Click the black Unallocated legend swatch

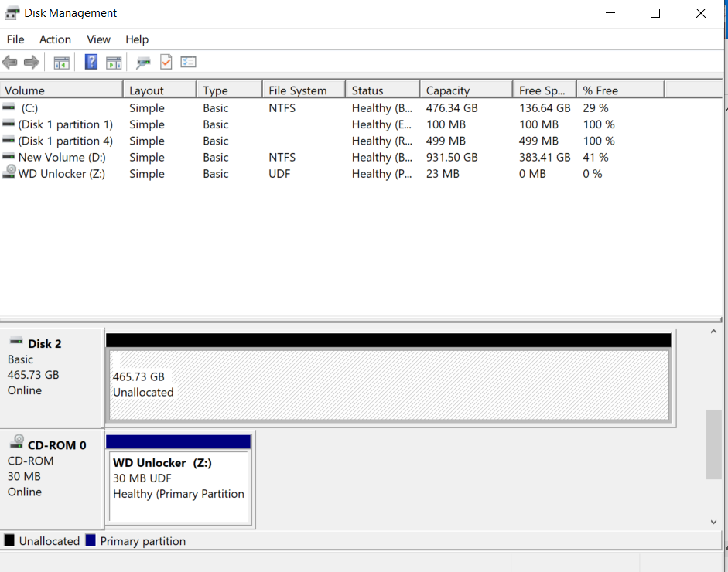point(9,540)
